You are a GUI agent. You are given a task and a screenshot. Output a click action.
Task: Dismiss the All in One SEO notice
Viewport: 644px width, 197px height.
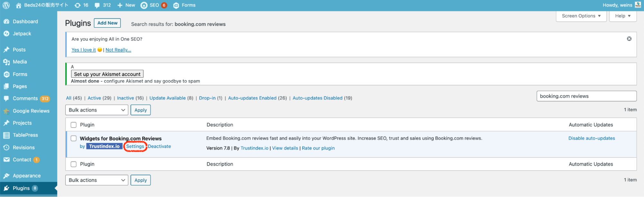pos(629,39)
